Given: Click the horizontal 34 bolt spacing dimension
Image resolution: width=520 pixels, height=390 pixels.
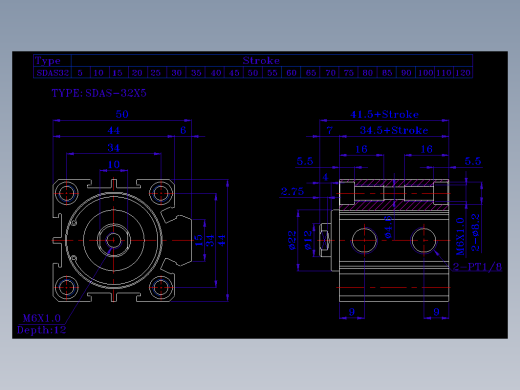Looking at the screenshot, I should [x=113, y=148].
